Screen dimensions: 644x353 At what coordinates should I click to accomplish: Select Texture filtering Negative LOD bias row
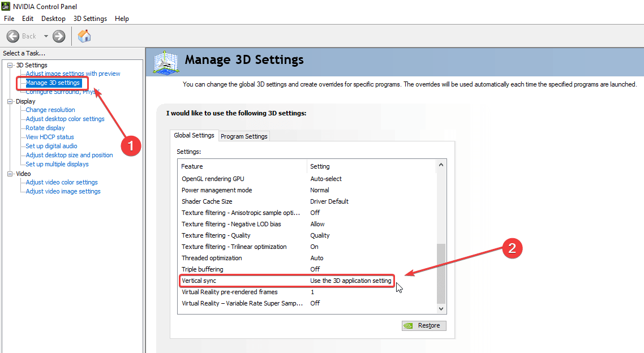[307, 224]
